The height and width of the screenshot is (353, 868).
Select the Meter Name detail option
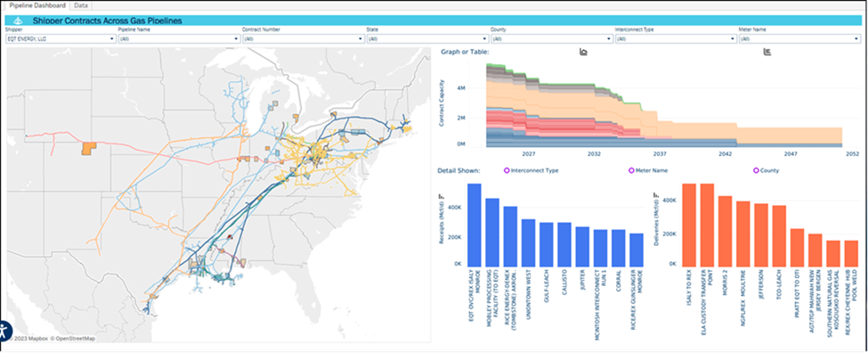click(648, 170)
